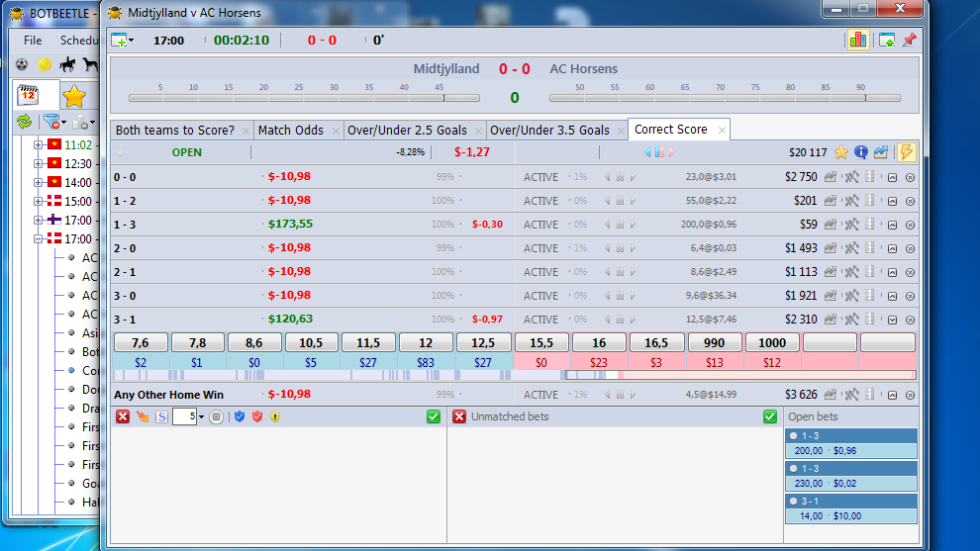The height and width of the screenshot is (551, 980).
Task: Select soccer ball sport icon in BOTBEETLE
Action: [x=22, y=64]
